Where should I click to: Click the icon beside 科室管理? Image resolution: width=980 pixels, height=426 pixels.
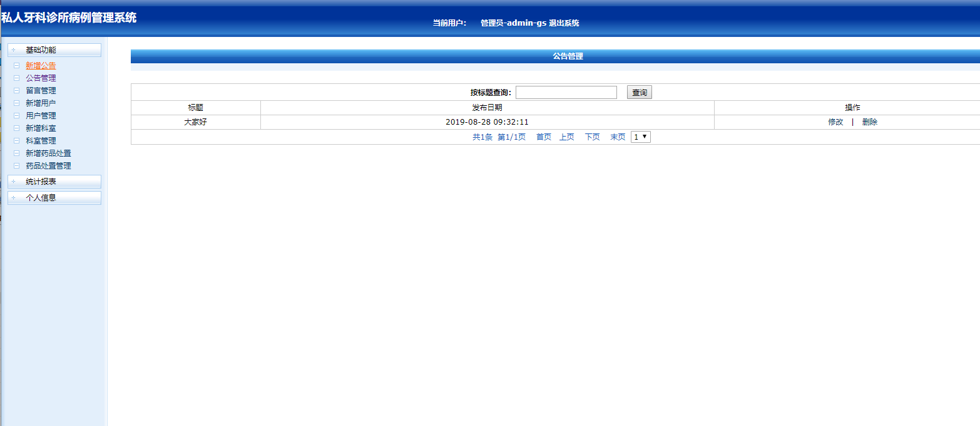(x=17, y=140)
